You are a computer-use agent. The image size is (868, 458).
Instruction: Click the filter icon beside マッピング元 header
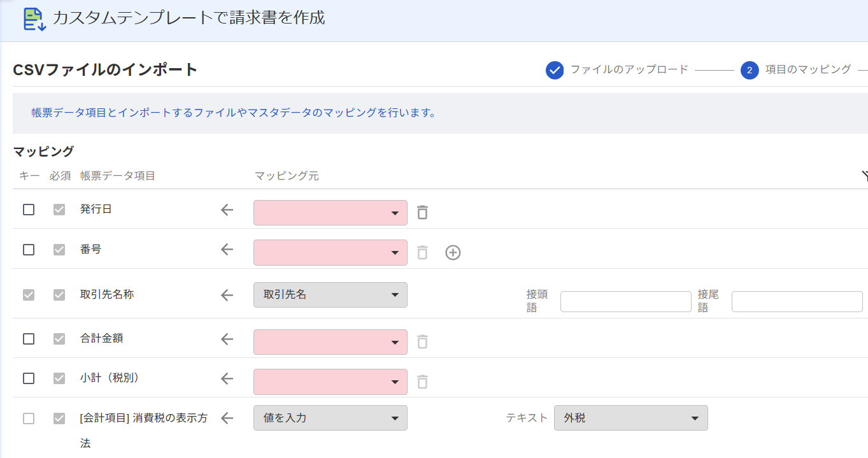coord(864,176)
